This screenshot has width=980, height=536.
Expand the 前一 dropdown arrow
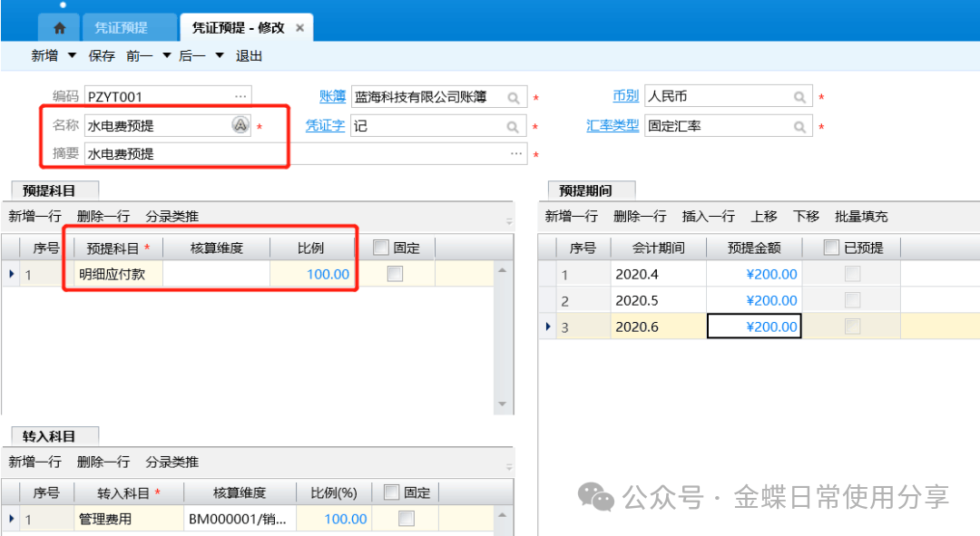[166, 56]
